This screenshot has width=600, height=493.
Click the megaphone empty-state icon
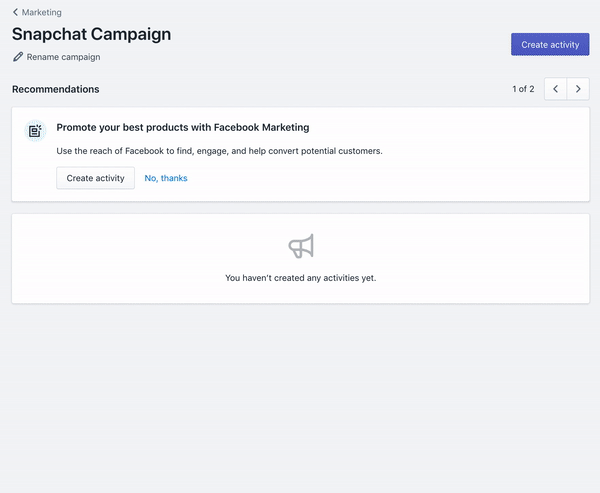[301, 246]
